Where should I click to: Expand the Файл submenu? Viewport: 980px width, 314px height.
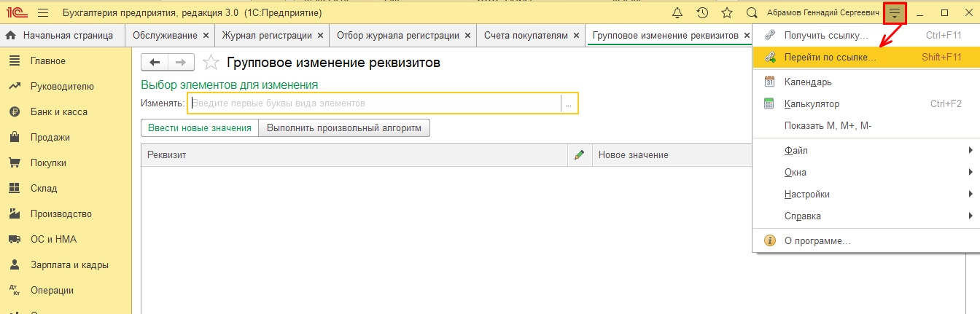tap(796, 150)
